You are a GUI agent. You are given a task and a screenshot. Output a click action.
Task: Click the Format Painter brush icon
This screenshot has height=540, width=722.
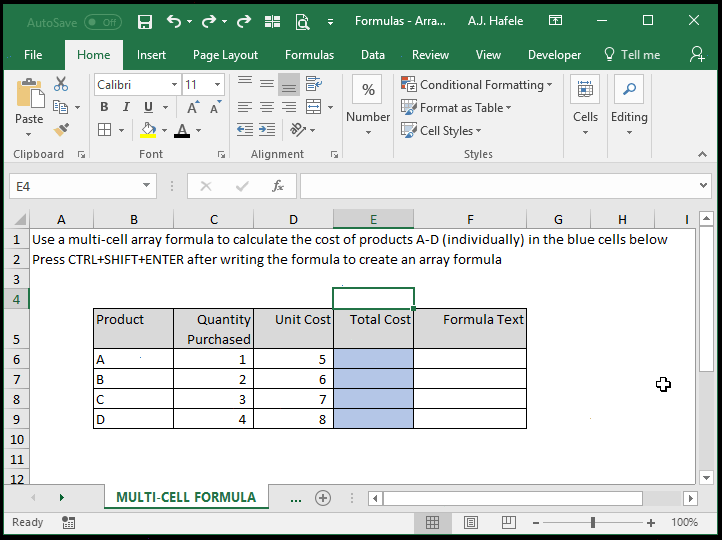[x=61, y=130]
